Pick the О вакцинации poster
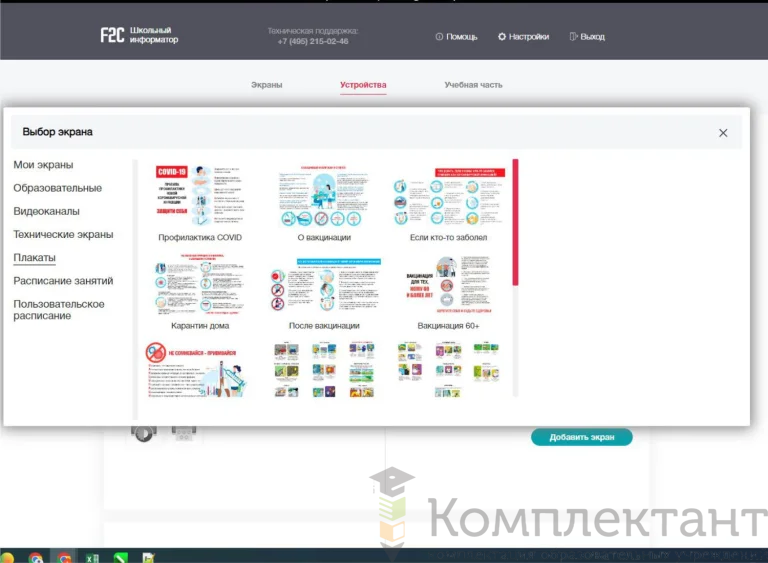The height and width of the screenshot is (563, 768). coord(323,196)
